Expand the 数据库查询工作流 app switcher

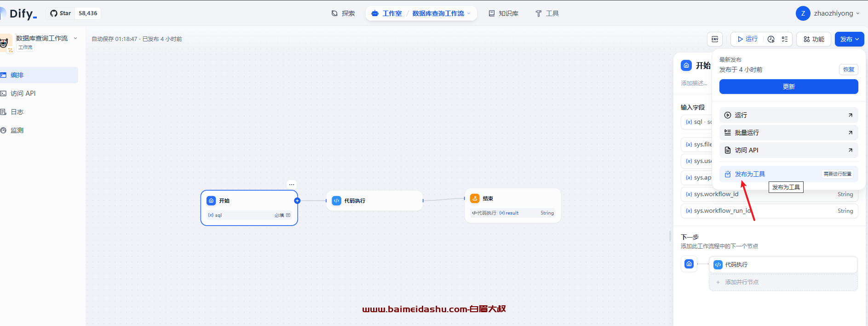tap(442, 13)
